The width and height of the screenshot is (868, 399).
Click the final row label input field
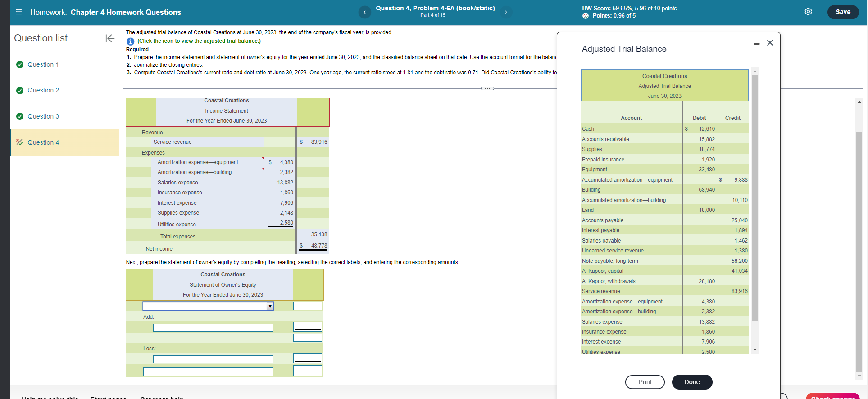coord(208,372)
